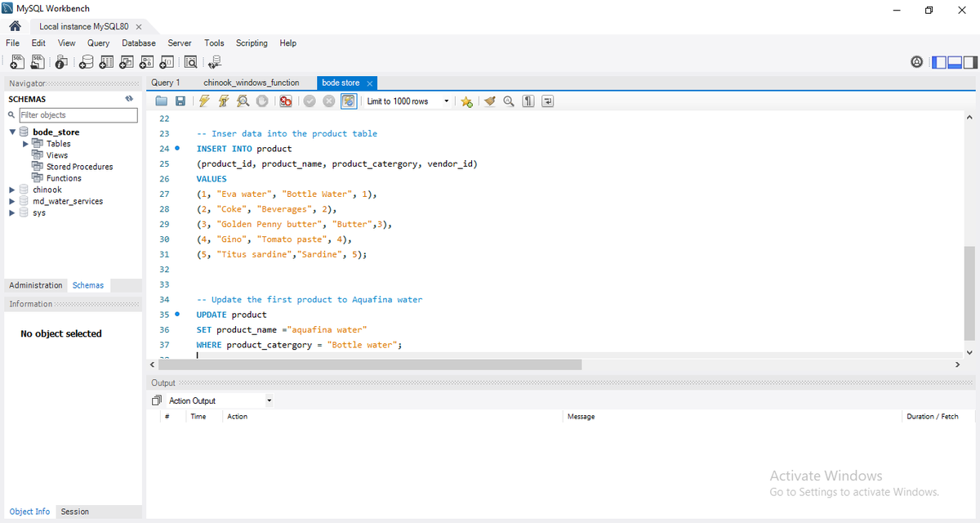Open Limit to 1000 rows dropdown
Screen dimensions: 980x523
tap(408, 101)
